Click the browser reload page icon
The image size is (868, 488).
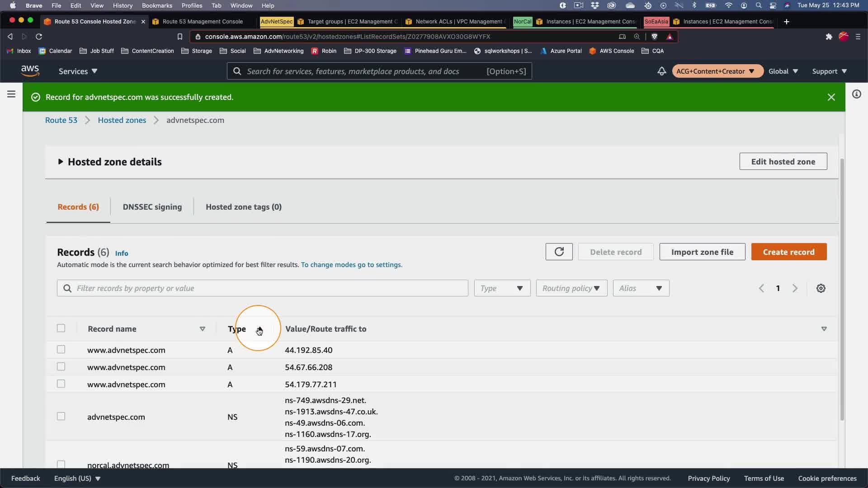pos(39,37)
